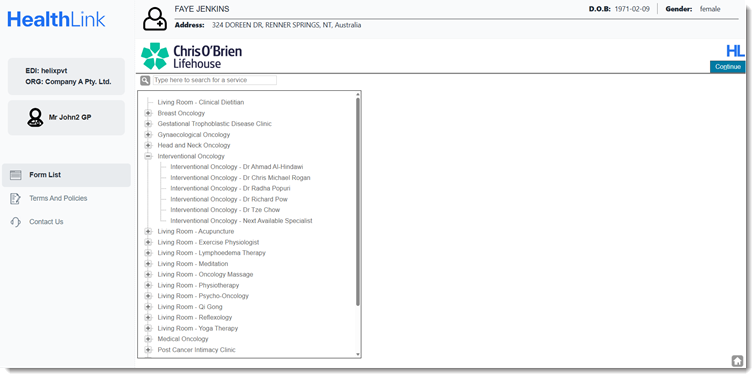Click the Head and Neck Oncology label
754x375 pixels.
click(x=194, y=146)
